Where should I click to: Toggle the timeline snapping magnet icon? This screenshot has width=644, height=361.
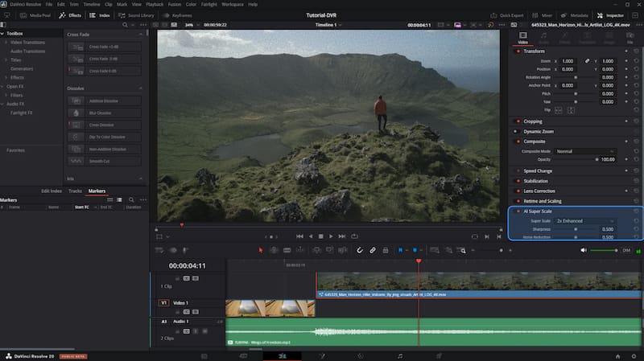pos(359,250)
